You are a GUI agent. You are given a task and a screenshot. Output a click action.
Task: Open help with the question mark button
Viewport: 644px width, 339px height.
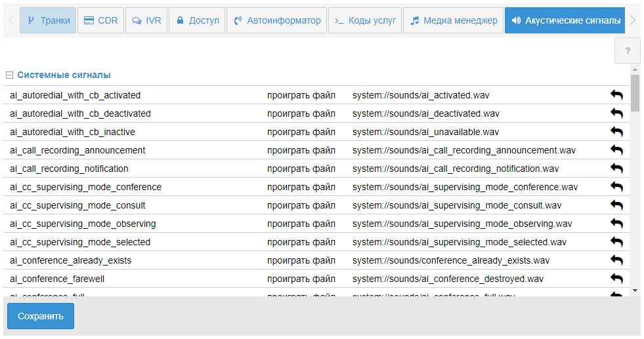(x=627, y=50)
